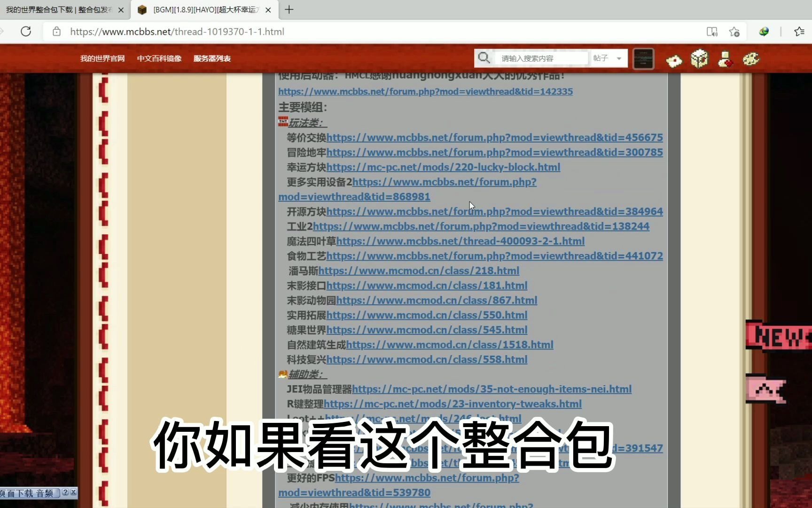812x508 pixels.
Task: Close the 页面下载 音频 popup bar
Action: pos(74,492)
